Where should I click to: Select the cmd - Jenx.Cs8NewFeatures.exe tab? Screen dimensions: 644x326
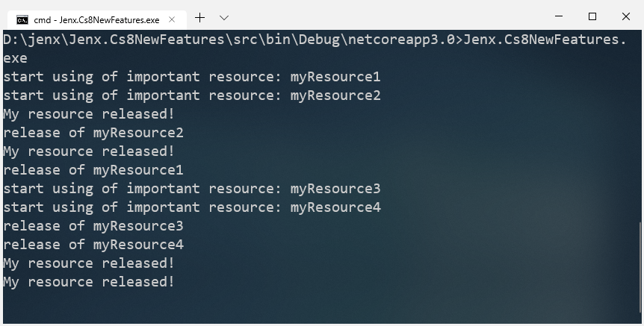[95, 19]
